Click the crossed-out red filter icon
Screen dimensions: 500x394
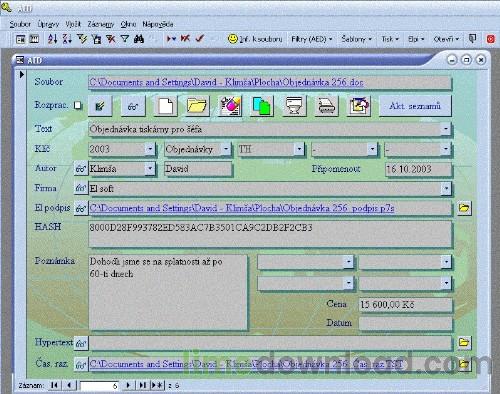pyautogui.click(x=111, y=39)
